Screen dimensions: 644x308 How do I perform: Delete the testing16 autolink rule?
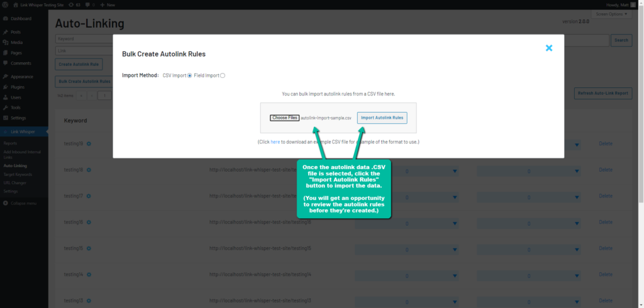[x=606, y=222]
